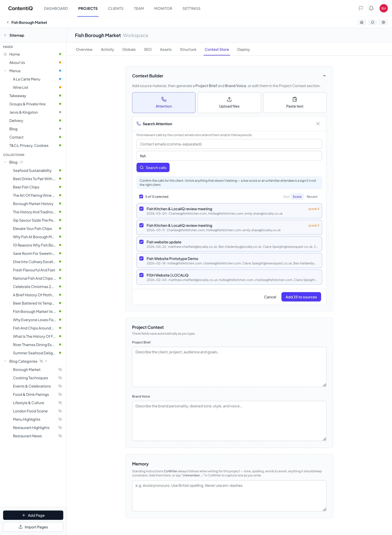Open Monitor in top navigation
Viewport: 392px width, 535px height.
[163, 9]
